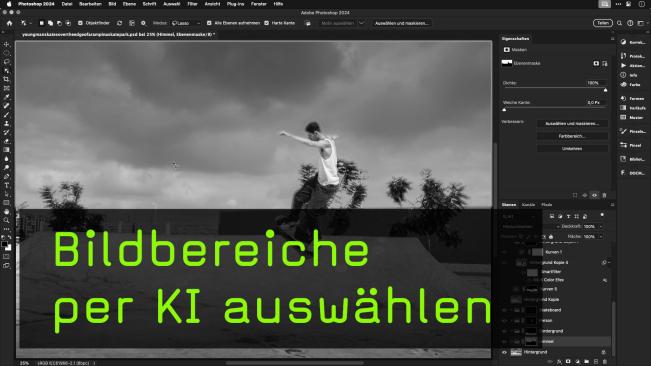Click the Ebenenmaske thumbnail in Eigenschaften
This screenshot has width=651, height=366.
(507, 63)
